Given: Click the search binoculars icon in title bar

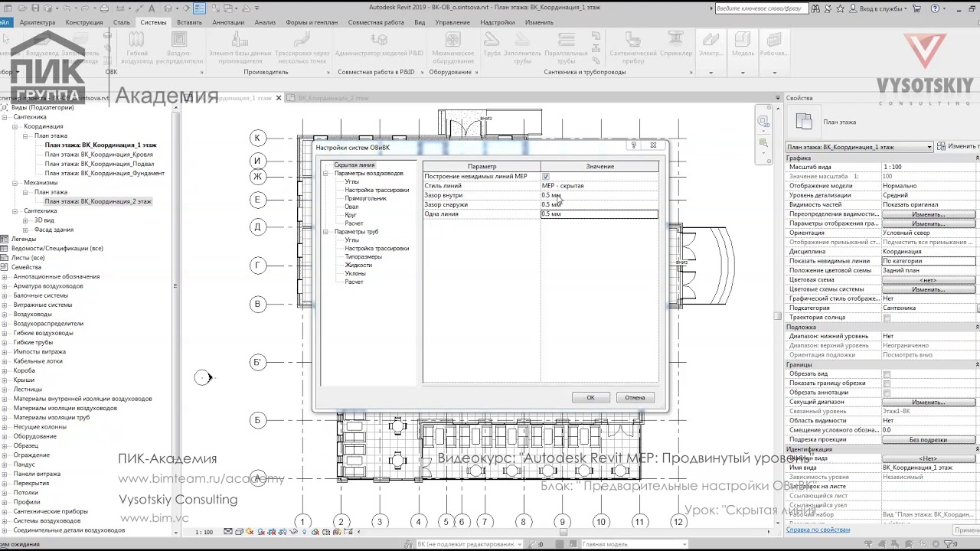Looking at the screenshot, I should click(815, 8).
